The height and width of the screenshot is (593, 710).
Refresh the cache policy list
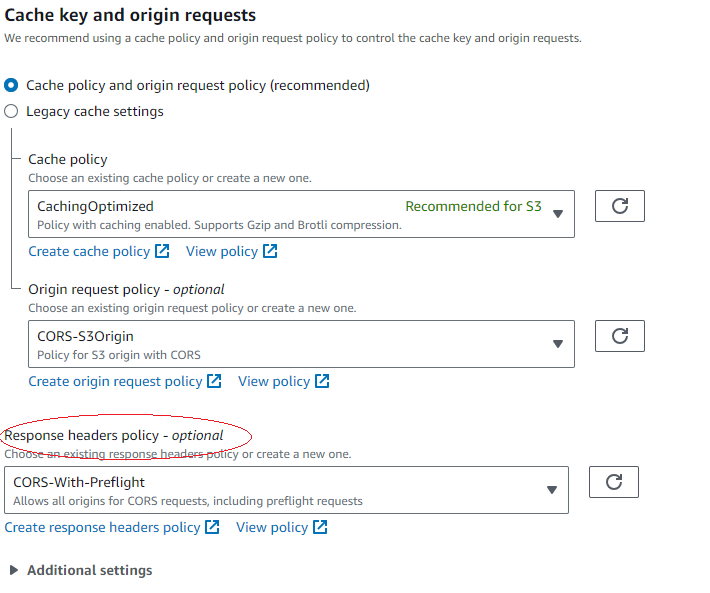coord(619,206)
